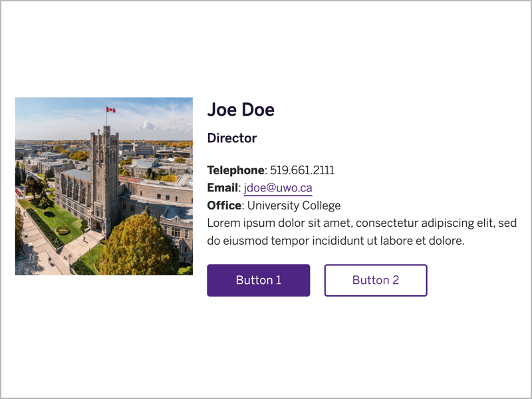532x399 pixels.
Task: Click the outlined Button 2
Action: tap(376, 280)
